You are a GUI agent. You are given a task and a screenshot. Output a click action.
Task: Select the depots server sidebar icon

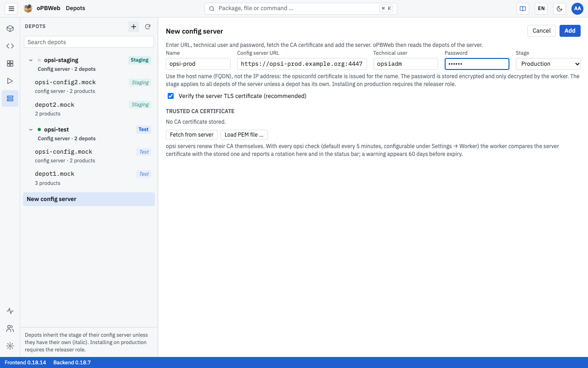click(x=10, y=98)
